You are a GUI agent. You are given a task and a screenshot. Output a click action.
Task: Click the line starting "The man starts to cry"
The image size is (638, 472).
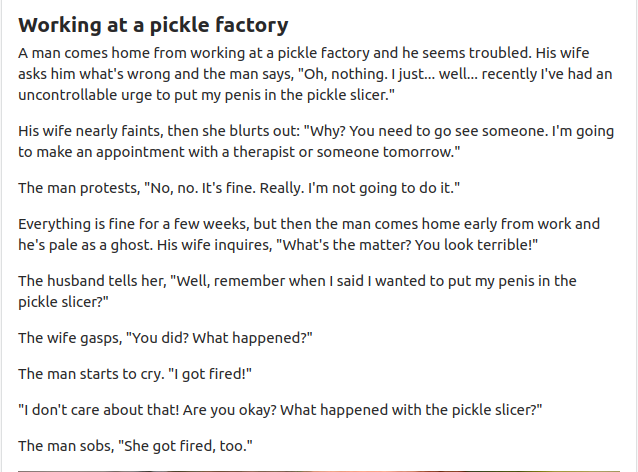click(135, 374)
